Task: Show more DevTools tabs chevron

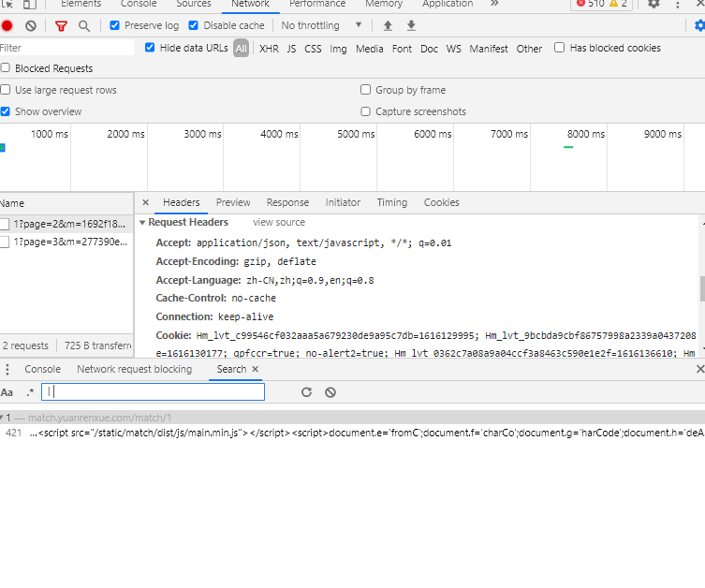Action: pos(494,4)
